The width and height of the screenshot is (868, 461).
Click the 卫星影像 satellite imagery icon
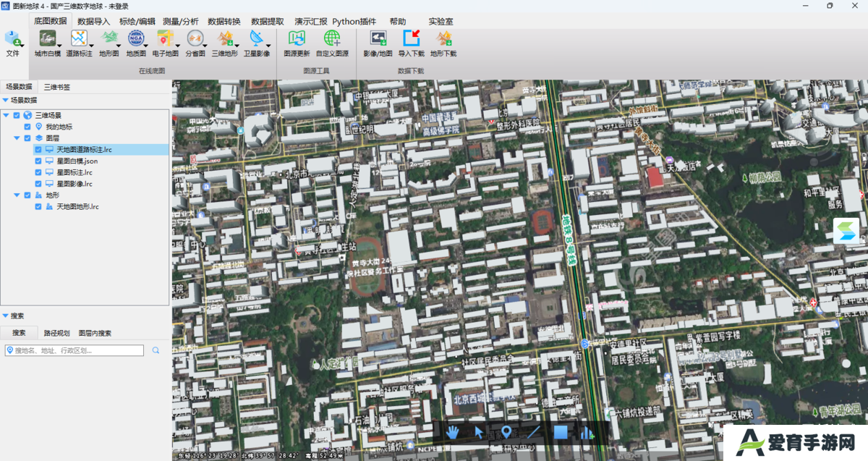(256, 38)
